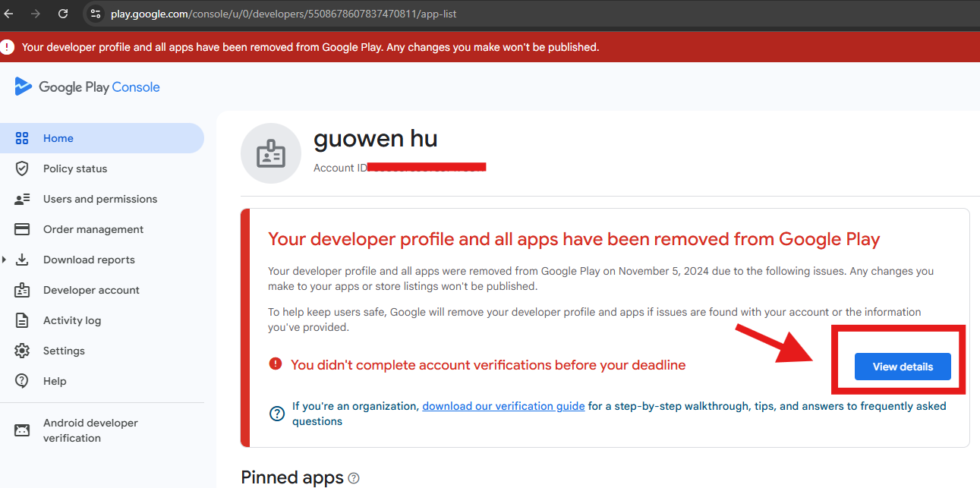
Task: Click the Google Play Console logo
Action: coord(87,87)
